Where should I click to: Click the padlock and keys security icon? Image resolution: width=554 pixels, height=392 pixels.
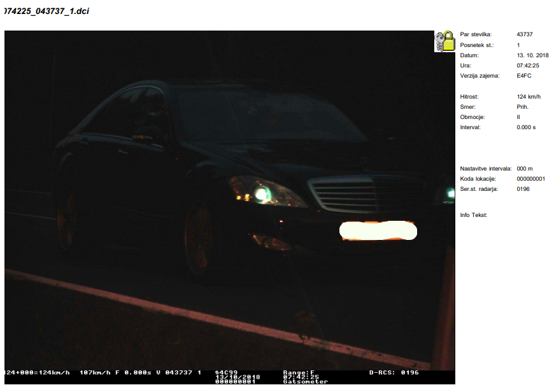tap(444, 41)
